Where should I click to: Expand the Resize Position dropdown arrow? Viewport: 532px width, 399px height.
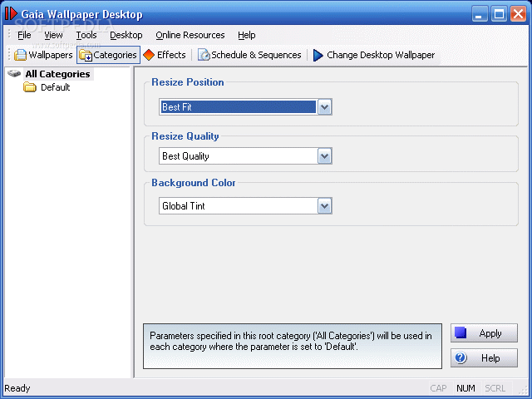point(324,107)
